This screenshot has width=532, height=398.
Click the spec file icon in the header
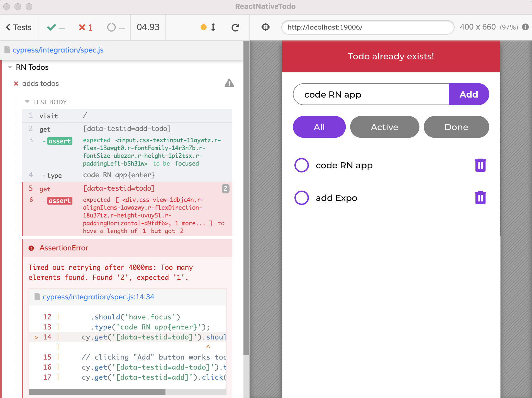[8, 50]
